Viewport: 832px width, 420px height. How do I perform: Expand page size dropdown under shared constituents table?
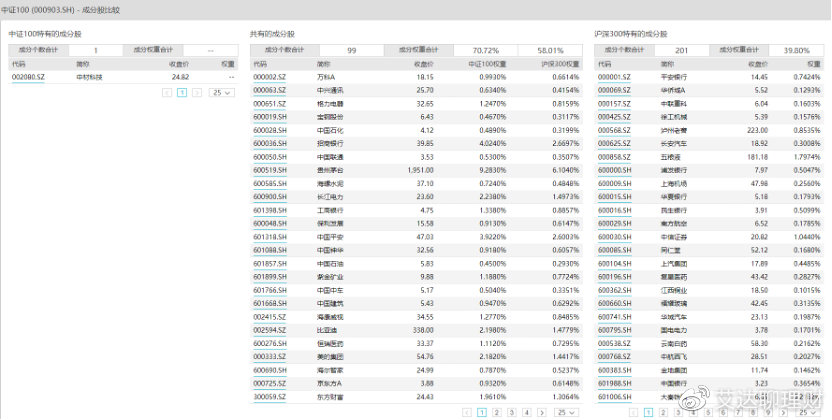565,411
